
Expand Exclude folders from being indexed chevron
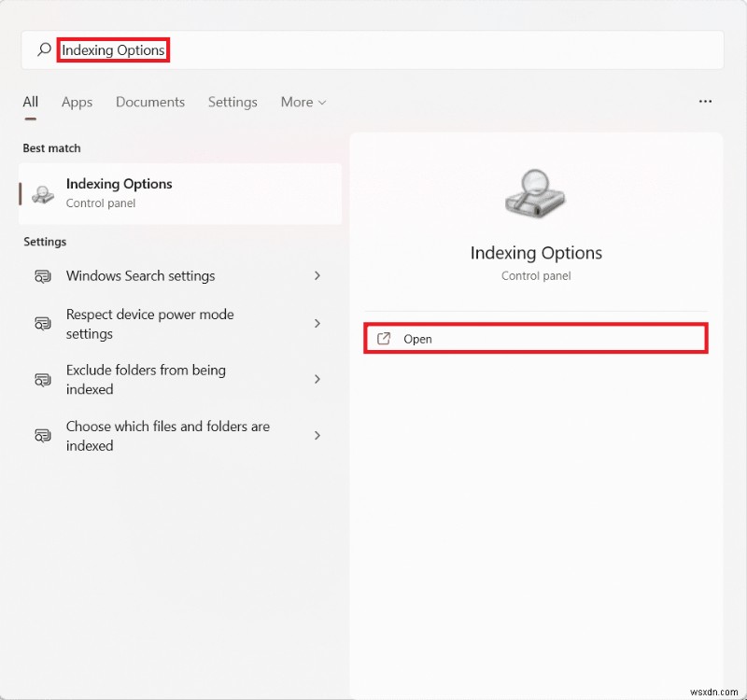tap(318, 379)
